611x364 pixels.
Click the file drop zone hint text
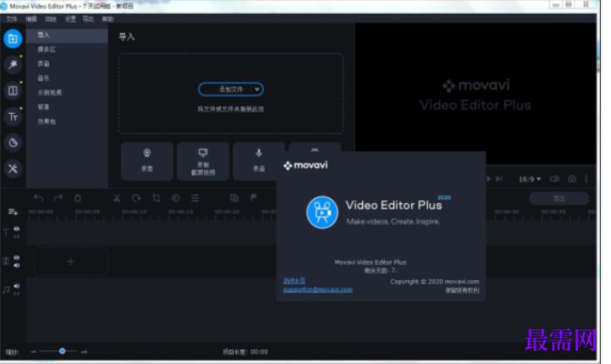(231, 109)
